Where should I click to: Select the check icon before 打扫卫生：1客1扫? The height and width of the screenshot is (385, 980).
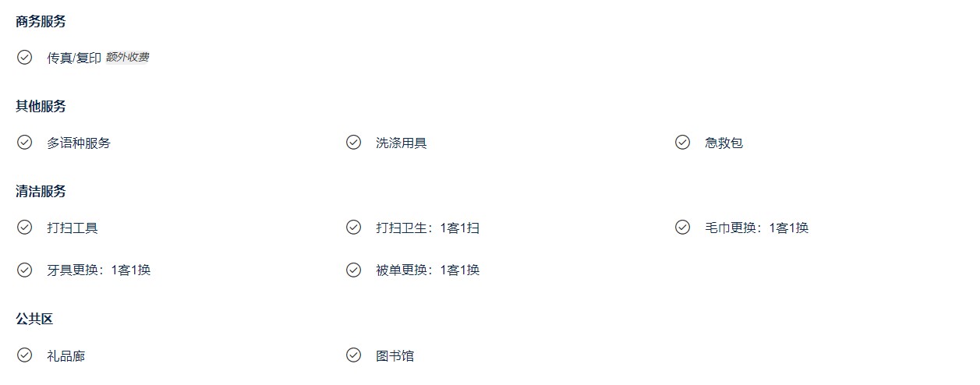coord(353,227)
